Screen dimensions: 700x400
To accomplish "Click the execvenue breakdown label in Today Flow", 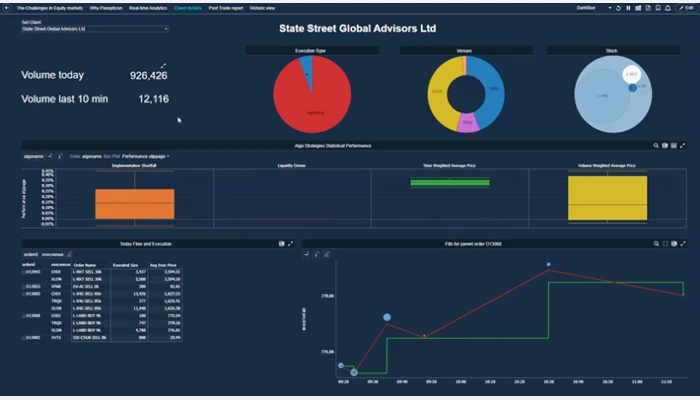I will (53, 254).
